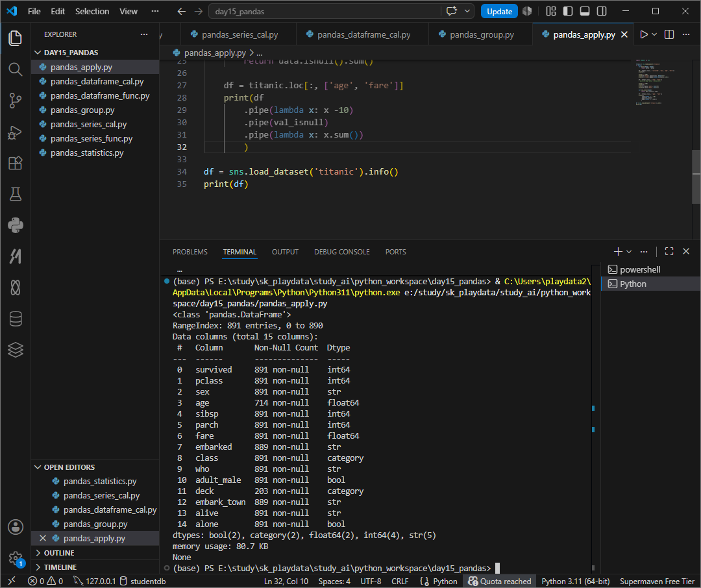This screenshot has height=588, width=701.
Task: Toggle the secondary side bar
Action: pyautogui.click(x=602, y=11)
